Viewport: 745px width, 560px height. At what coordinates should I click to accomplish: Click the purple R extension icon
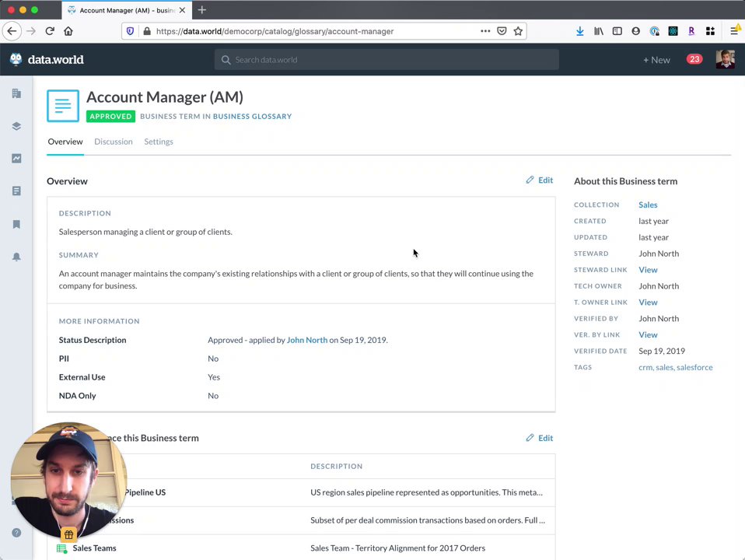(691, 31)
